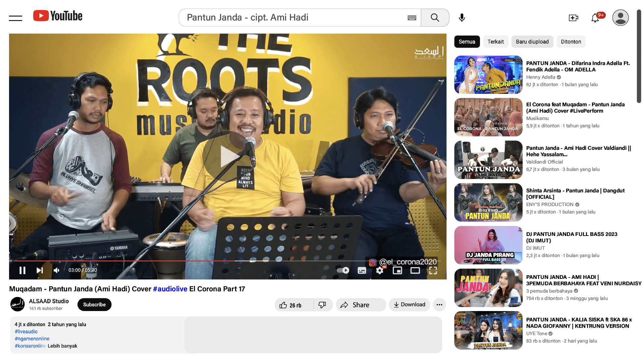Open the #ngamenonline hashtag
This screenshot has width=644, height=362.
coord(32,339)
